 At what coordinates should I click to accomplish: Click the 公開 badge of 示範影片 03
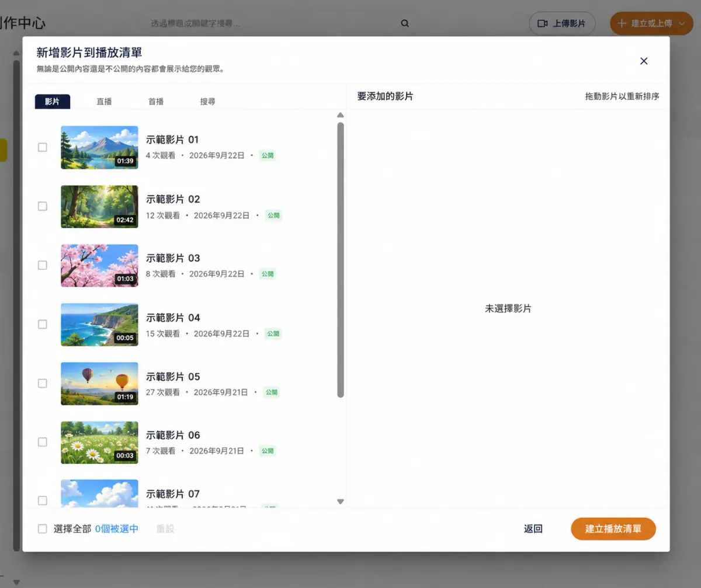click(x=268, y=274)
